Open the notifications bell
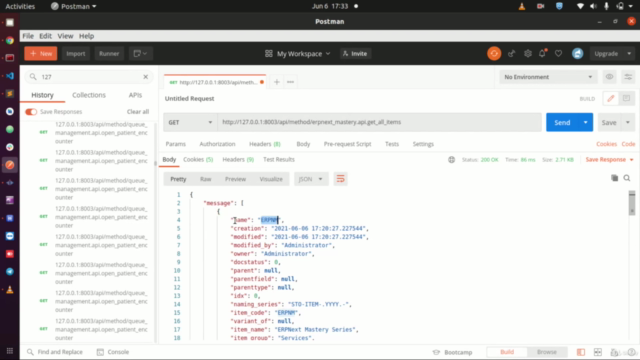This screenshot has width=640, height=360. (x=542, y=53)
